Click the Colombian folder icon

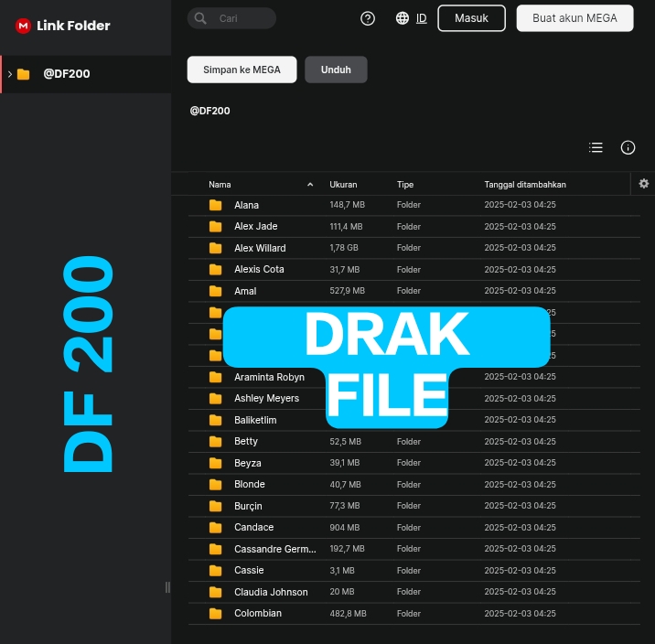[216, 614]
